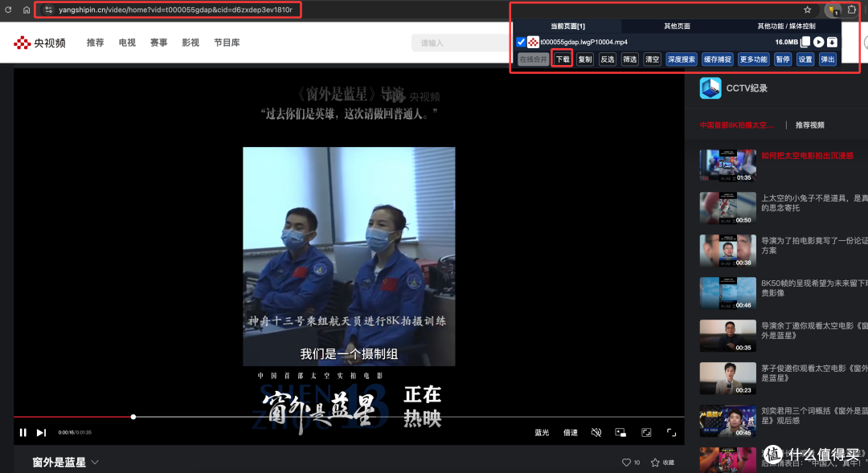Image resolution: width=868 pixels, height=473 pixels.
Task: Click the browser address bar URL
Action: pos(175,10)
